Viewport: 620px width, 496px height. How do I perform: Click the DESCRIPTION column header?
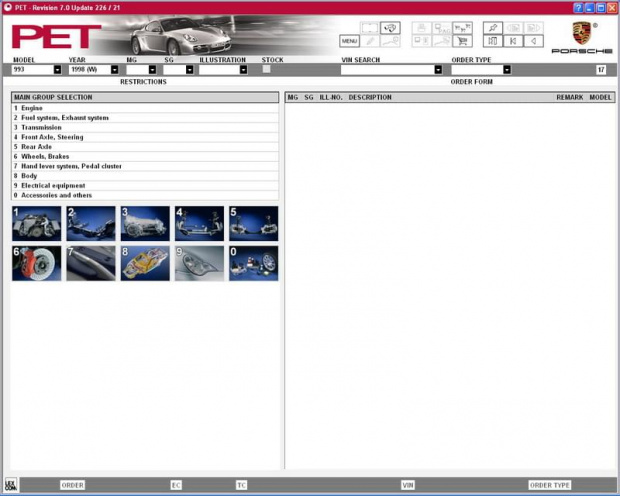370,97
